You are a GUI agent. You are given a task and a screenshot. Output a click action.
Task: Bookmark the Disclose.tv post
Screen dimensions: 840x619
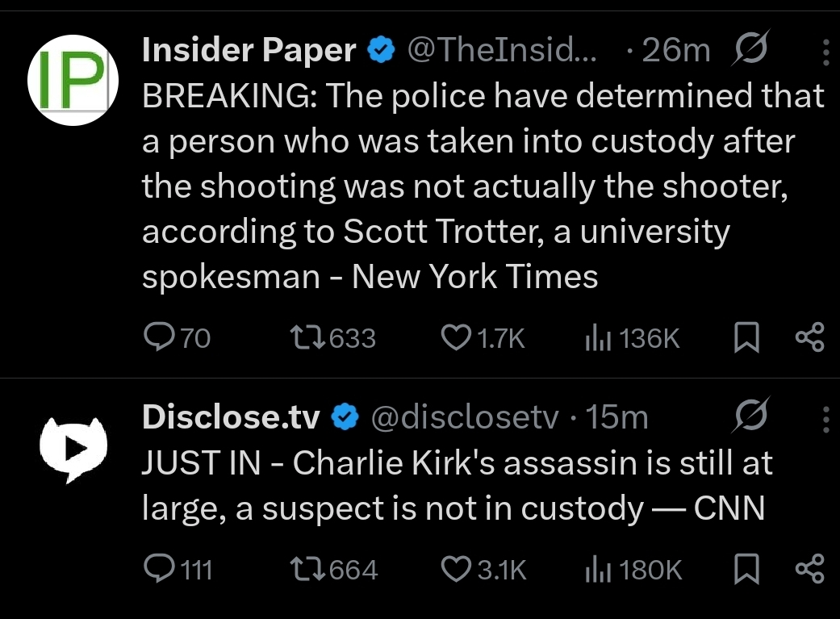coord(747,570)
